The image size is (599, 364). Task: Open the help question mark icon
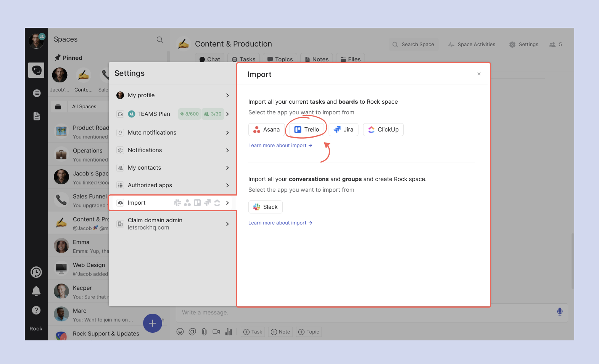[36, 310]
